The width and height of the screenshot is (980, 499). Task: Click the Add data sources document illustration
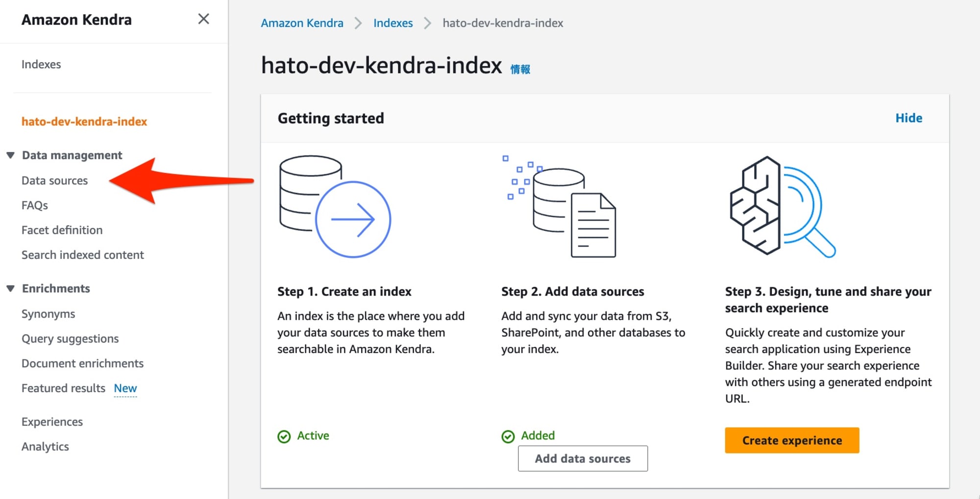pos(560,206)
